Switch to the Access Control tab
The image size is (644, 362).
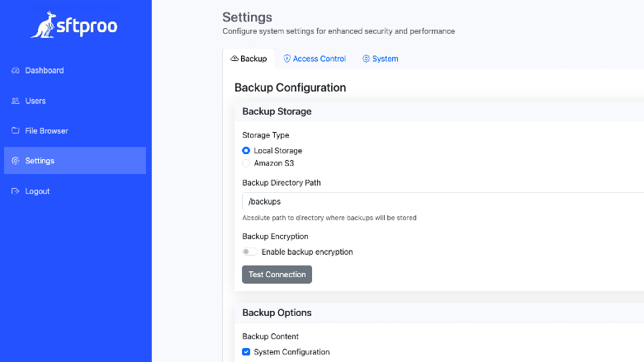coord(315,59)
